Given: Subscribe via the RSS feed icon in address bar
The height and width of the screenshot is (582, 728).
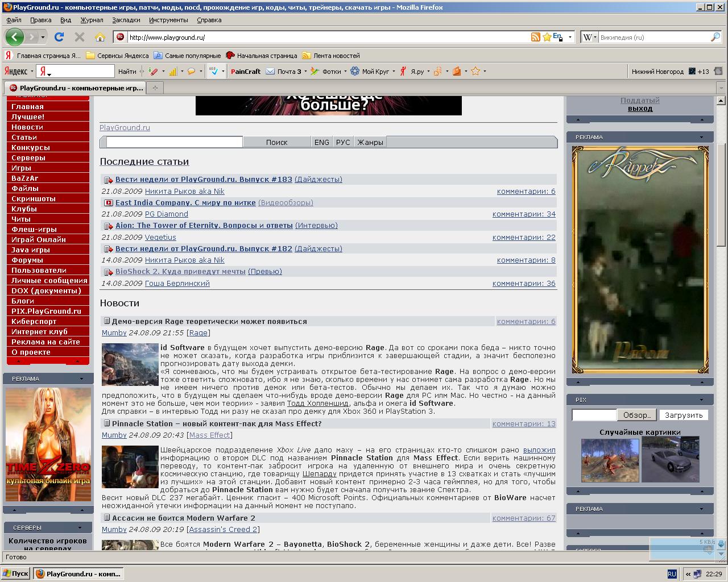Looking at the screenshot, I should point(535,37).
